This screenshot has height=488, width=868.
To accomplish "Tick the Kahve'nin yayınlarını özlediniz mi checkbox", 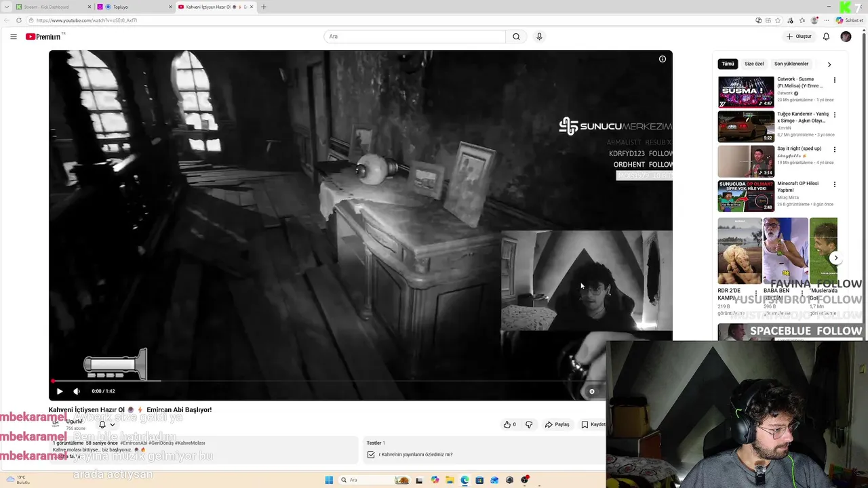I will tap(371, 455).
